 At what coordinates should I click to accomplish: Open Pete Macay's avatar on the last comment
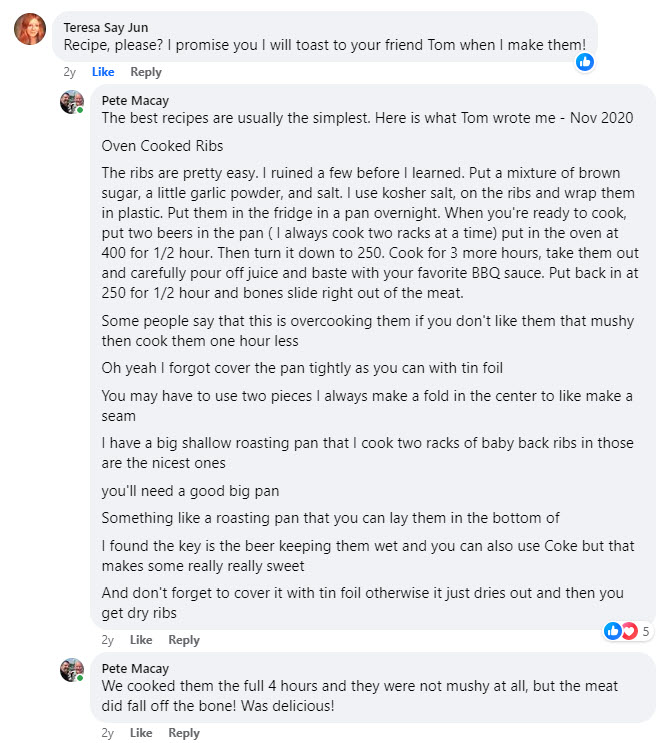click(71, 670)
